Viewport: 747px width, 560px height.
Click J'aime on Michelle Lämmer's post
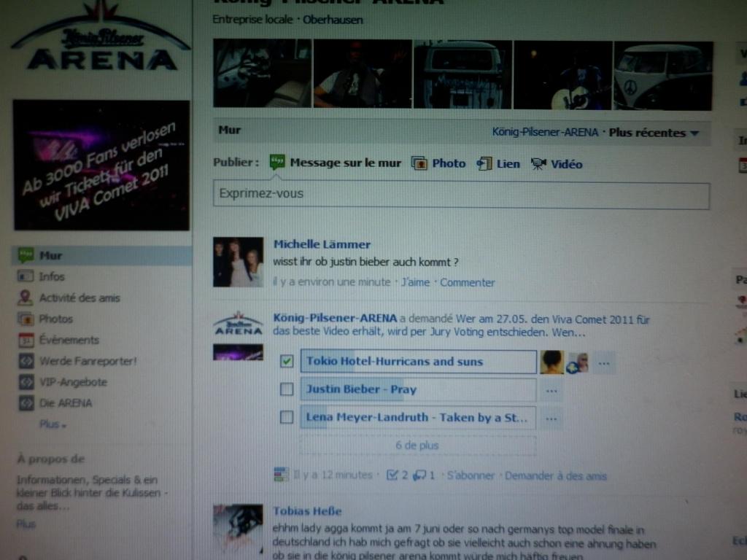(415, 282)
